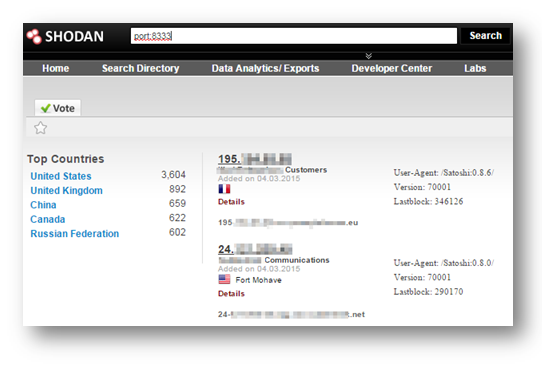This screenshot has height=372, width=542.
Task: Open Details for the Customers result
Action: click(x=231, y=202)
